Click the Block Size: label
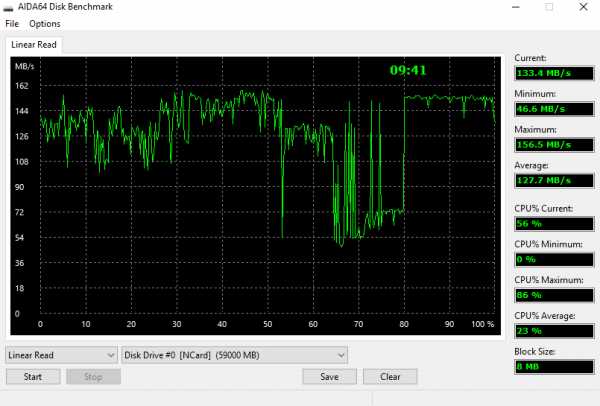This screenshot has width=600, height=406. point(535,351)
